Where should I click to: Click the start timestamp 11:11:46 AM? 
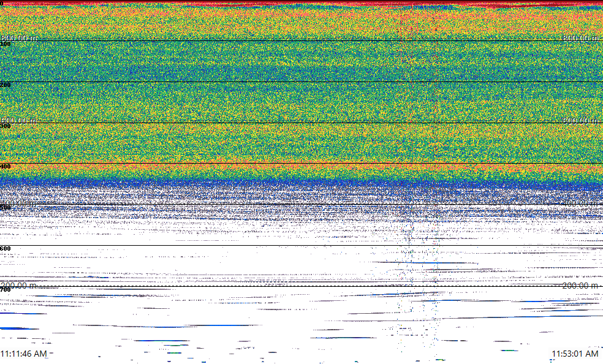pyautogui.click(x=24, y=354)
